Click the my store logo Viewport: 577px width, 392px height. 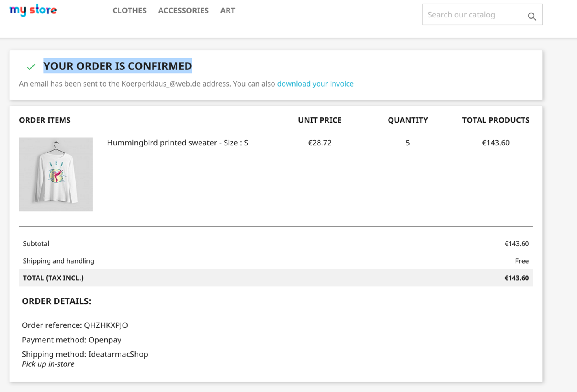[x=33, y=10]
